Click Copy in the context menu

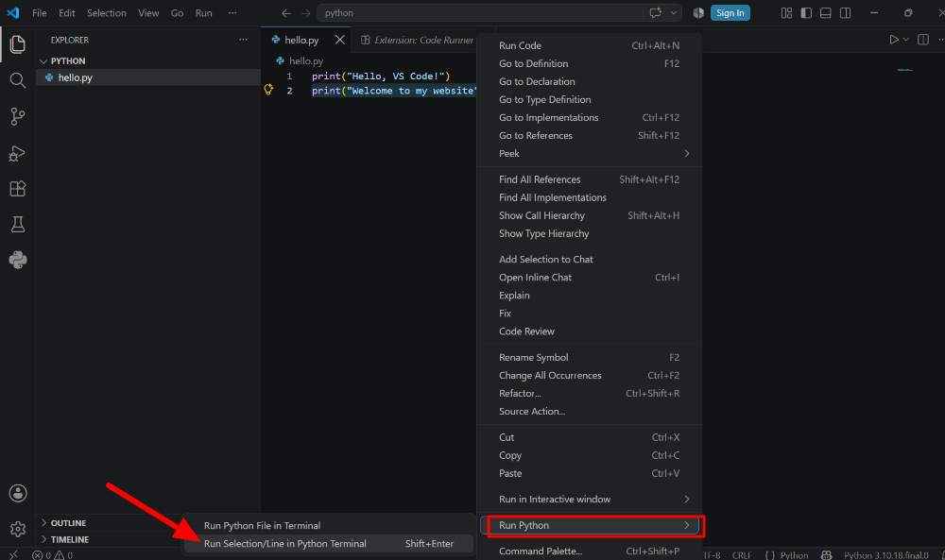coord(590,456)
